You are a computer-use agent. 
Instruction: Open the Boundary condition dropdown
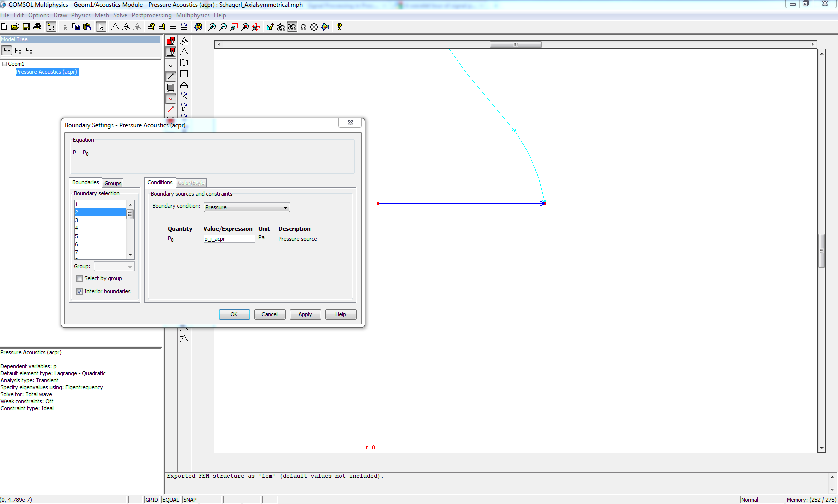pyautogui.click(x=247, y=208)
